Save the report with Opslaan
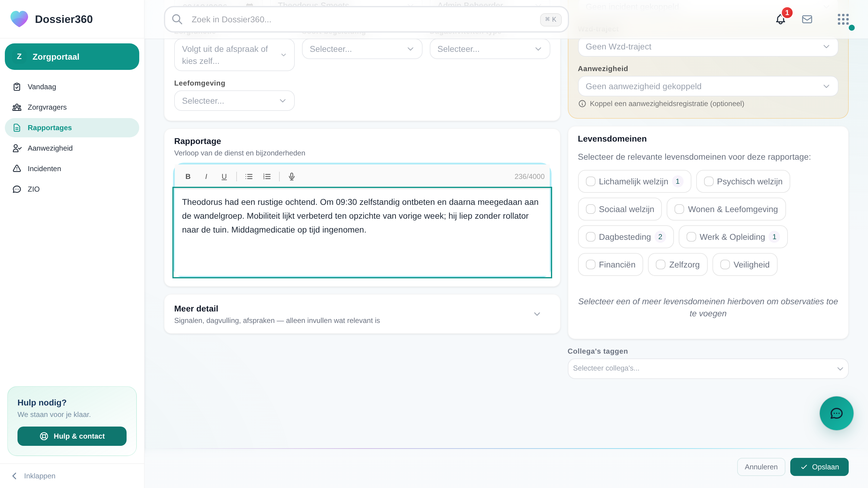The height and width of the screenshot is (488, 868). [x=819, y=467]
